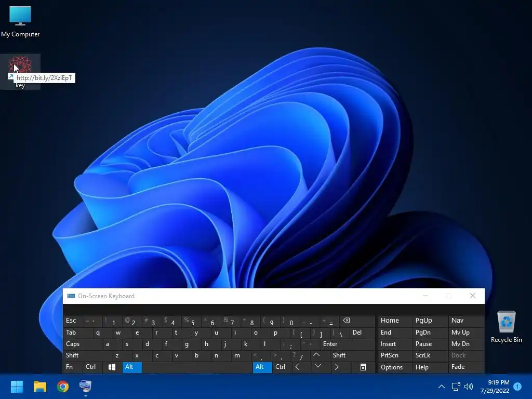Open the volume speaker tray icon

(x=469, y=387)
